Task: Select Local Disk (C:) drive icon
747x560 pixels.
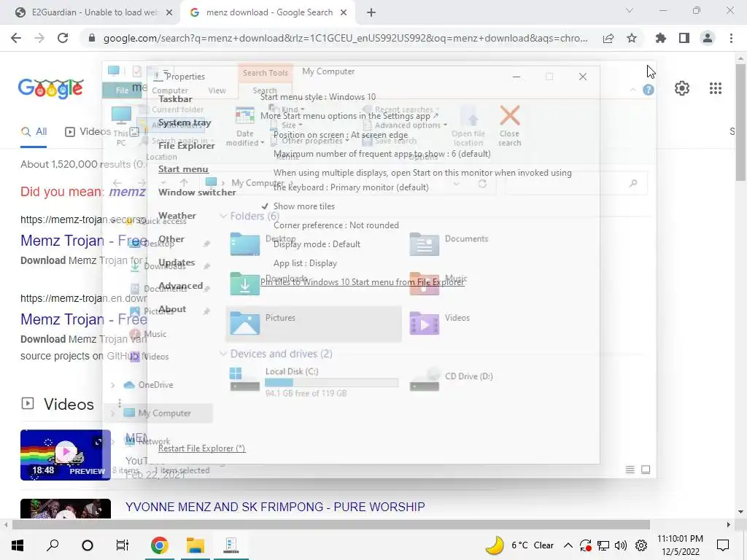Action: coord(244,379)
